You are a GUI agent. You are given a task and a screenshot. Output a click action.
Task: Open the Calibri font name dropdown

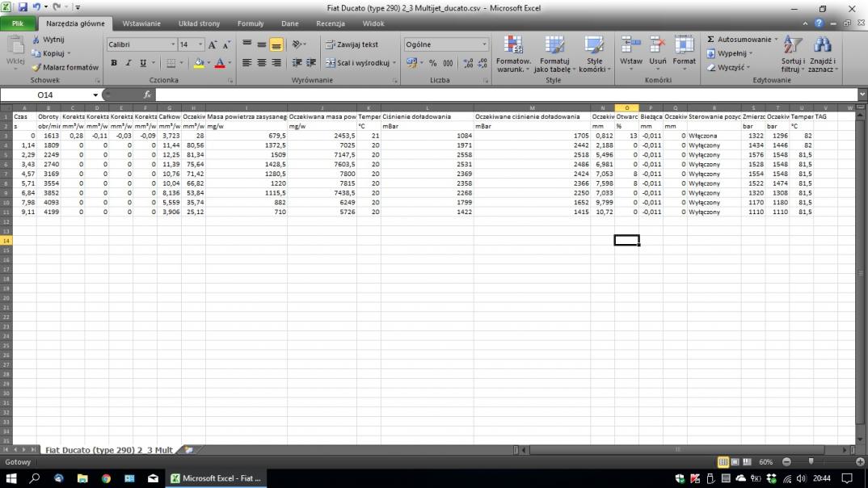pos(173,44)
